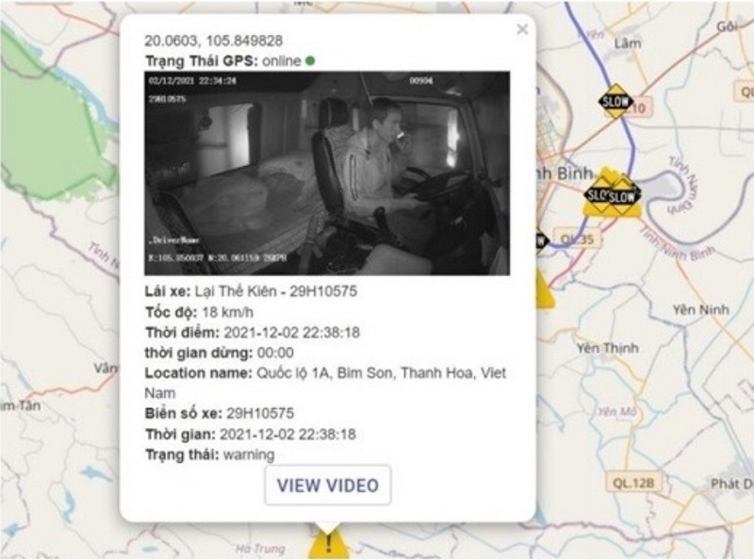Click the green GPS online status dot
Image resolution: width=754 pixels, height=560 pixels.
tap(310, 60)
